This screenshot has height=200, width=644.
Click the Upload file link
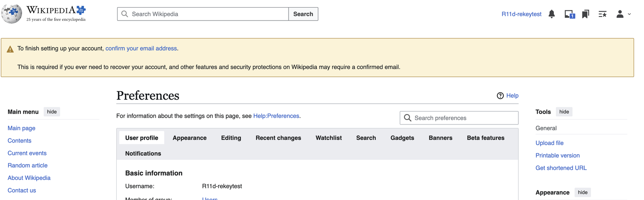point(549,143)
